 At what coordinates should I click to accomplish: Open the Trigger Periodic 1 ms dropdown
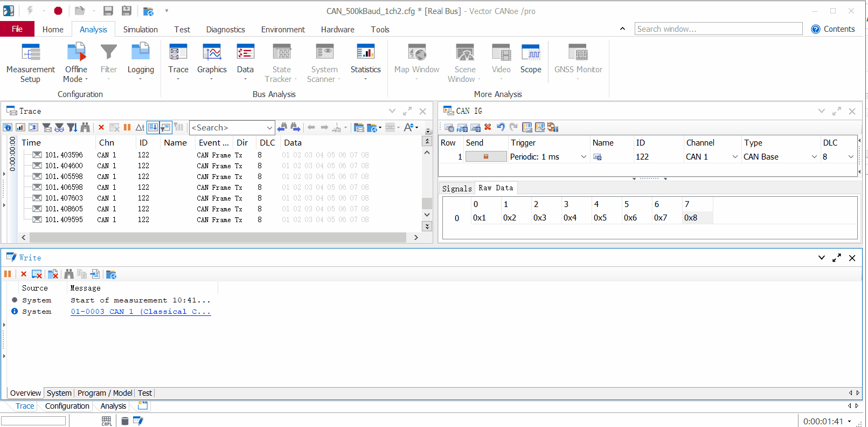pyautogui.click(x=584, y=157)
